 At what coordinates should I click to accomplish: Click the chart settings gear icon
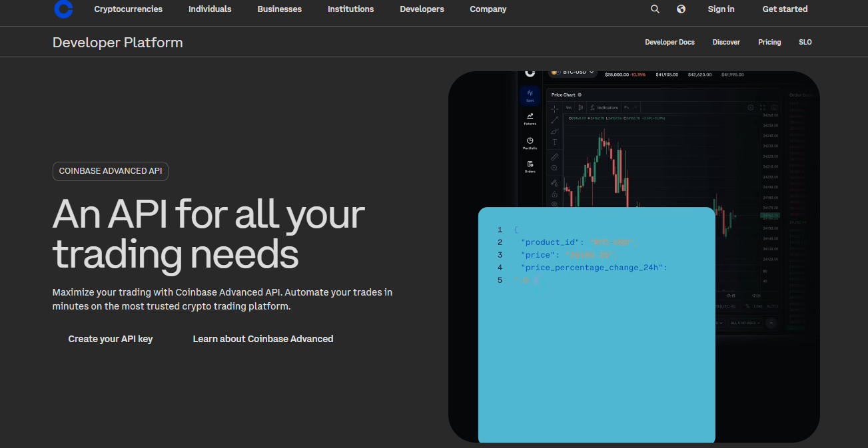click(751, 107)
